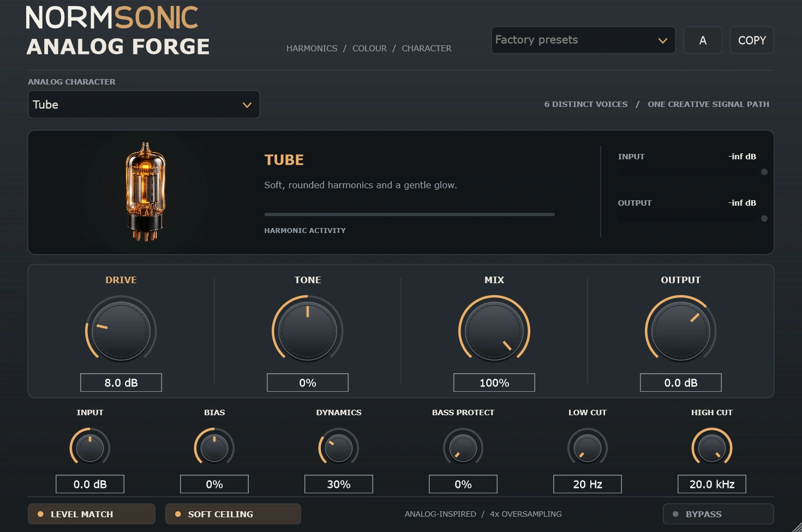The width and height of the screenshot is (802, 532).
Task: Click the High Cut knob
Action: pyautogui.click(x=712, y=448)
